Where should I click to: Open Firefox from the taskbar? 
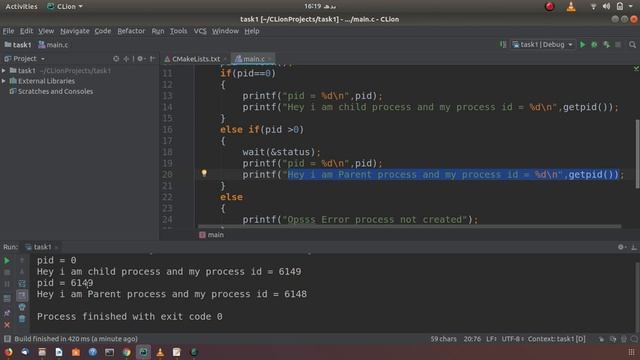click(x=8, y=352)
